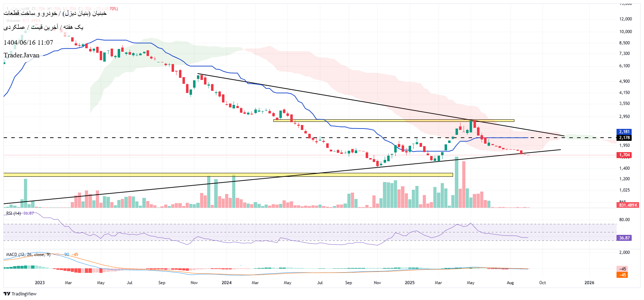644x300 pixels.
Task: Select the RSI (14) indicator legend
Action: 14,213
